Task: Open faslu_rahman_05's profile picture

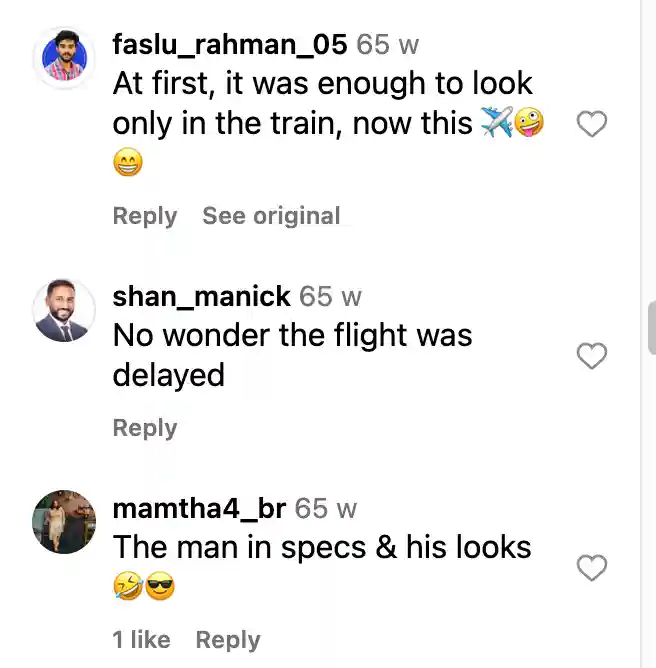Action: pyautogui.click(x=64, y=59)
